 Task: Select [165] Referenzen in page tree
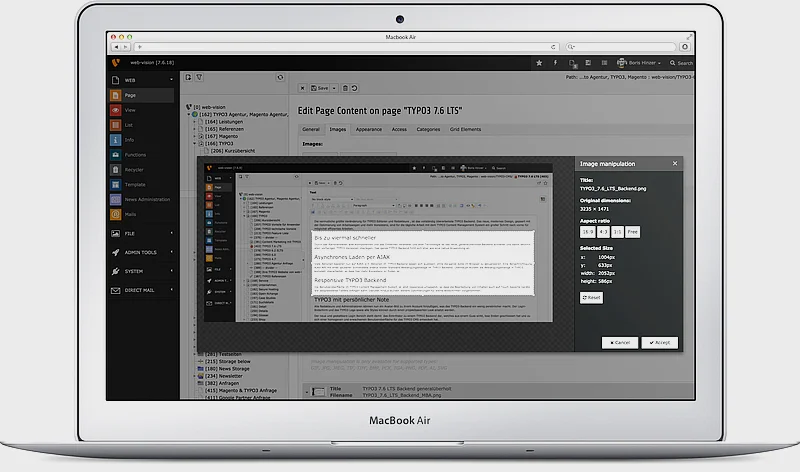(224, 129)
